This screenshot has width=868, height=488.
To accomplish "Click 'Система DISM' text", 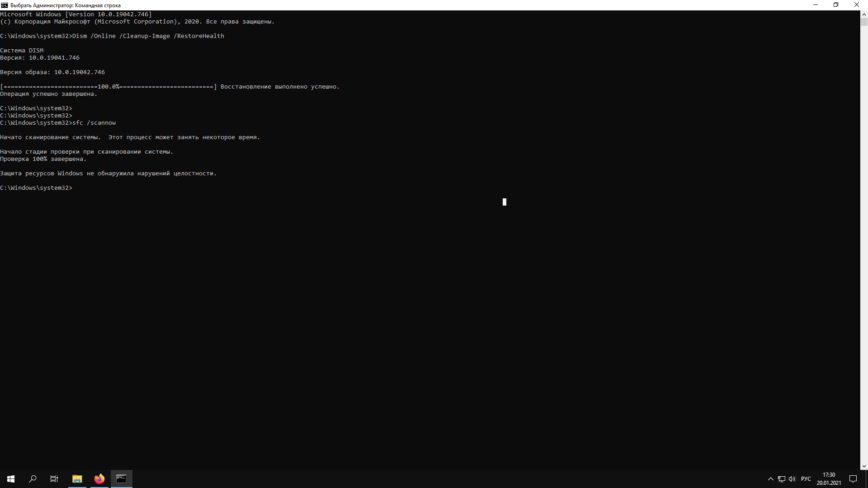I will 22,51.
